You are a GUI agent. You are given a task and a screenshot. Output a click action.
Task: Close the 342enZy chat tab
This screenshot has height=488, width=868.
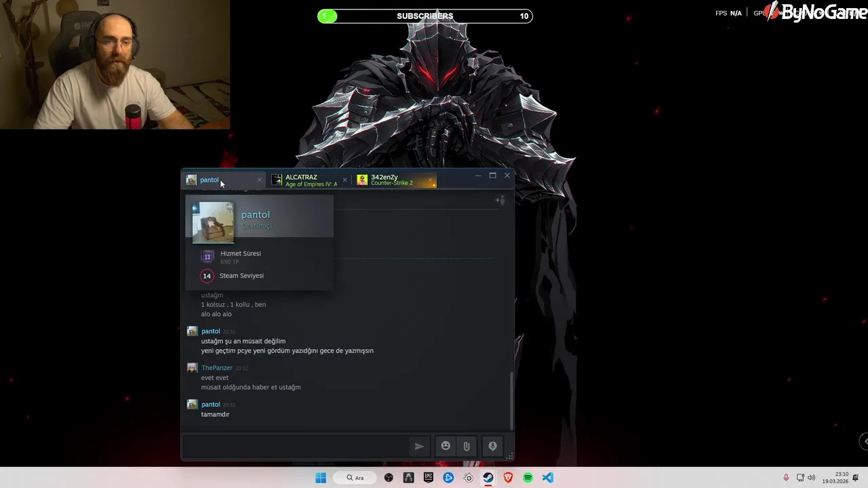click(x=430, y=180)
